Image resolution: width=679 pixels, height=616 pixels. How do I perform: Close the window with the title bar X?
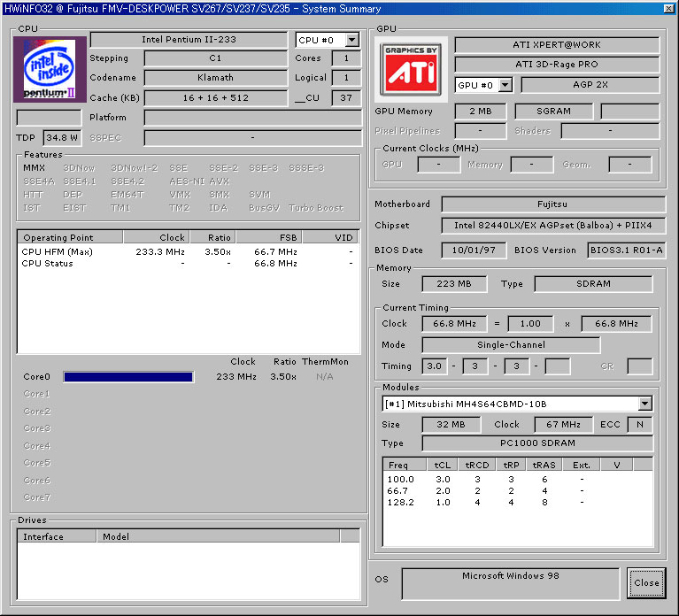pos(668,8)
